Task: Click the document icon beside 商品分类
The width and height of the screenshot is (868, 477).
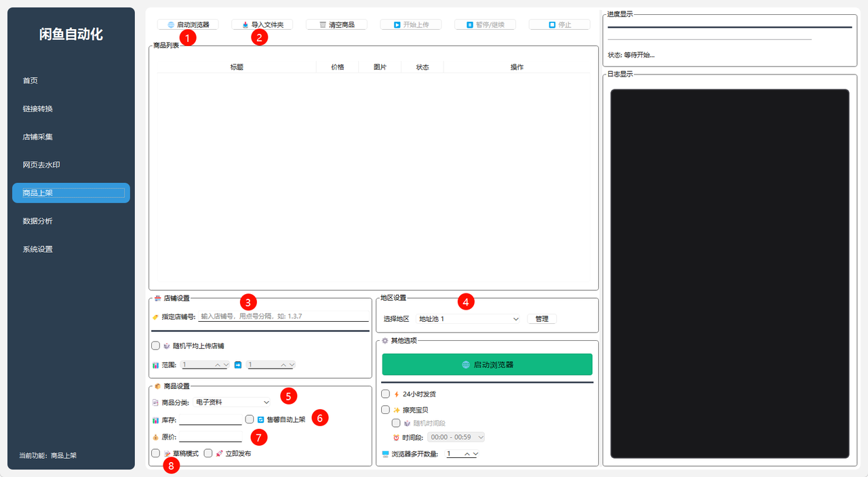Action: coord(156,402)
